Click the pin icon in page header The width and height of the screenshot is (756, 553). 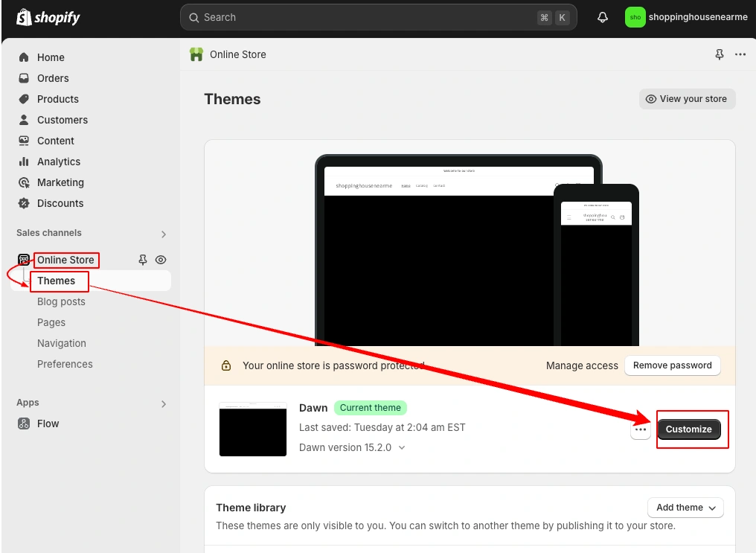719,54
